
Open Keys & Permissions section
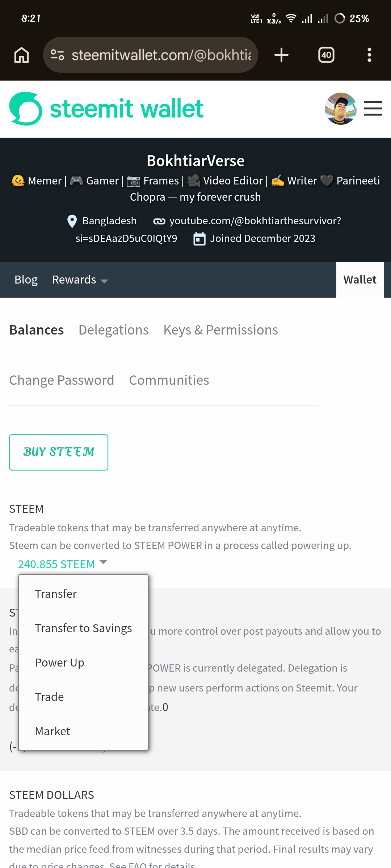click(x=220, y=330)
